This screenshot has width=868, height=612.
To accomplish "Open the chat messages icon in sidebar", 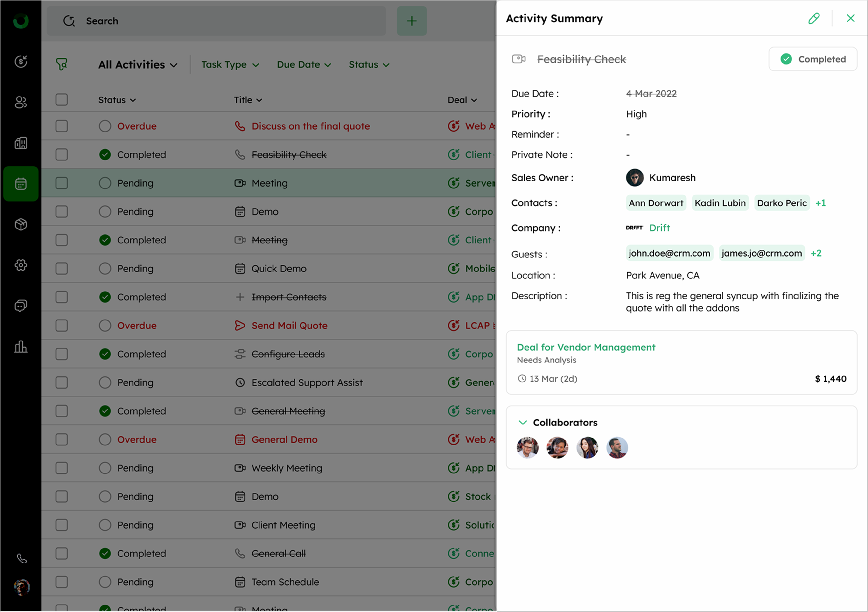I will click(x=21, y=306).
